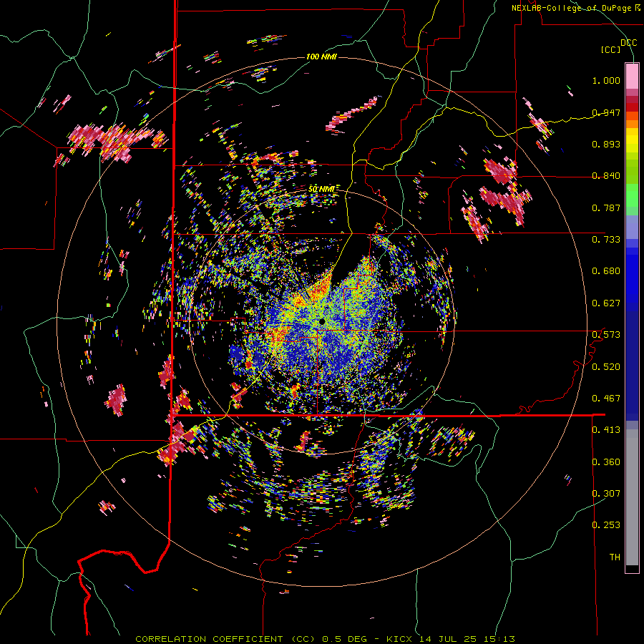Click the DCC product label above color bar
Screen dimensions: 644x644
pos(628,43)
